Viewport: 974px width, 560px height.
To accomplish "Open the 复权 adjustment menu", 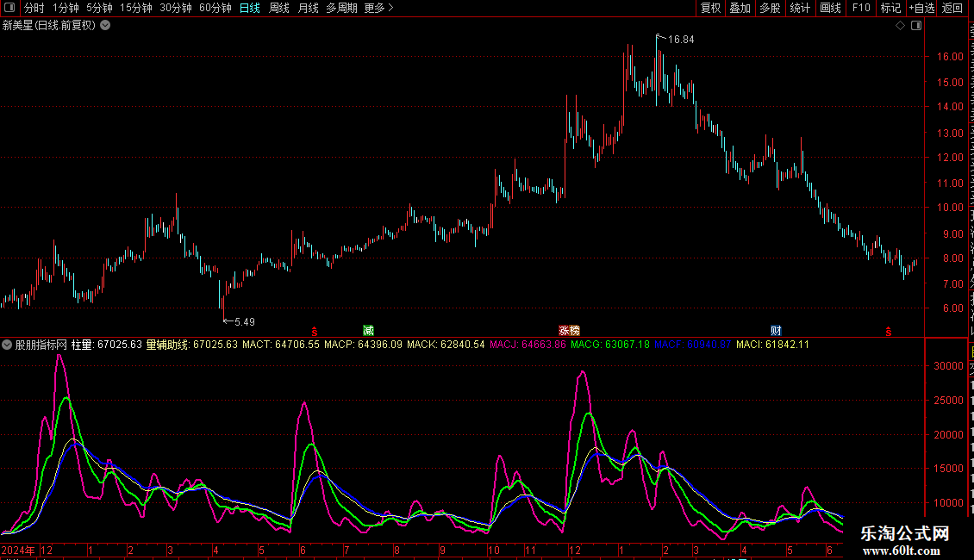I will tap(710, 8).
